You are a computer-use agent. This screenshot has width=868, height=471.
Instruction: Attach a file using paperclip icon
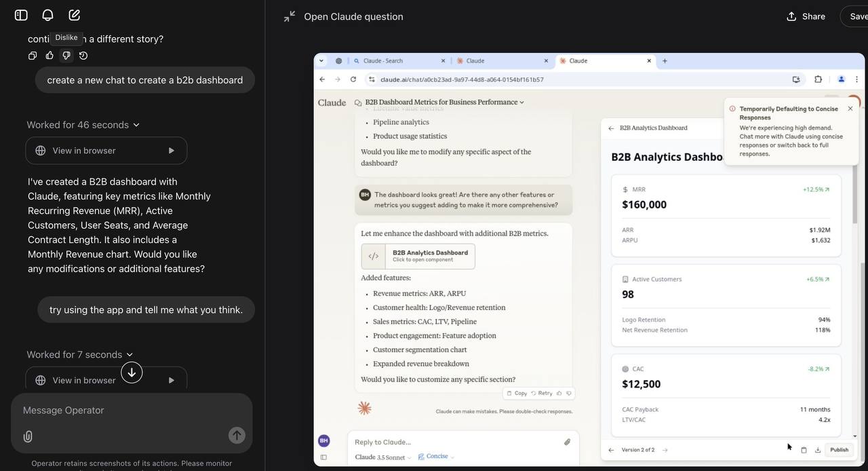pyautogui.click(x=28, y=436)
